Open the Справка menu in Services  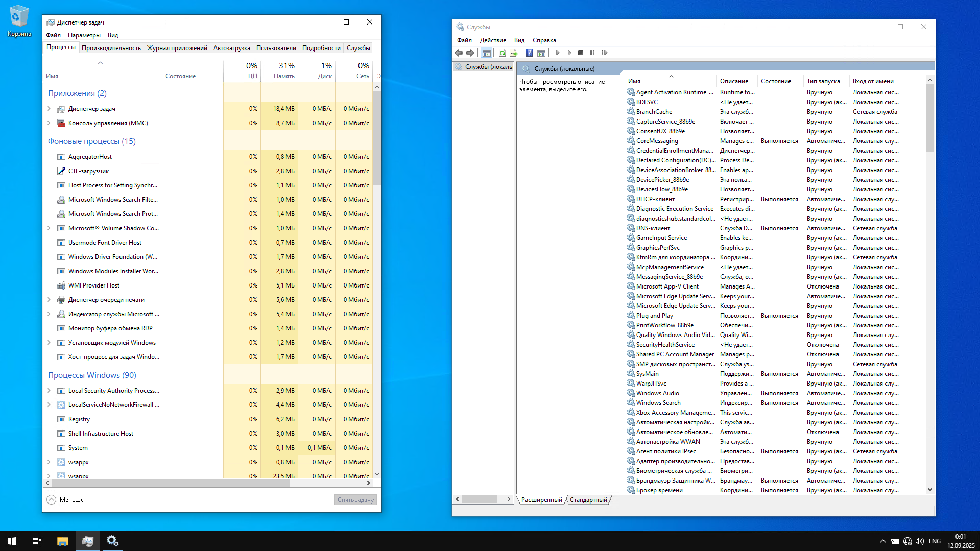[544, 40]
